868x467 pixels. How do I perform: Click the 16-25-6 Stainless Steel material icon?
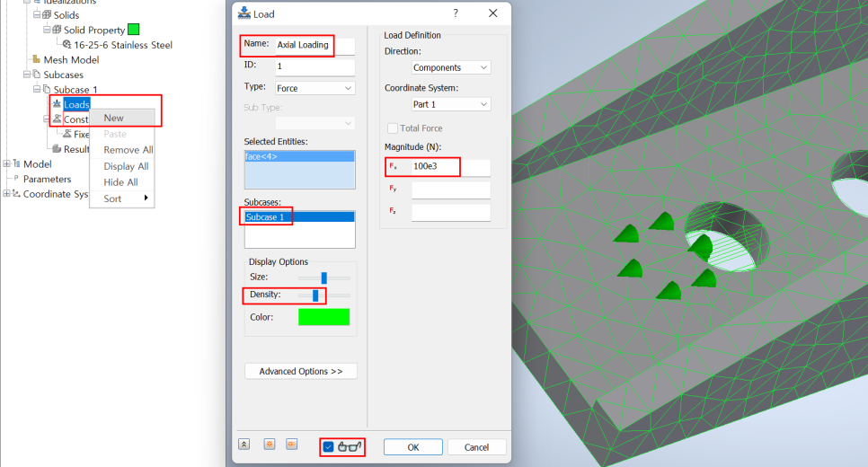click(66, 45)
